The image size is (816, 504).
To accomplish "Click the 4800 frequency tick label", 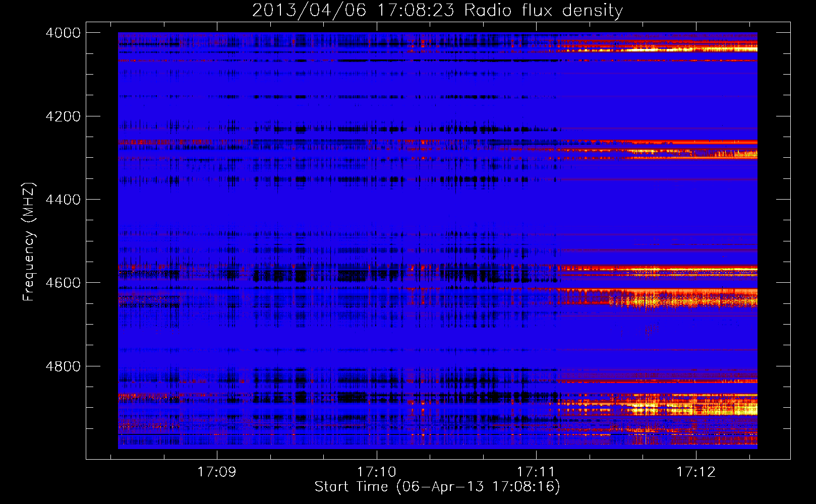I will point(63,366).
